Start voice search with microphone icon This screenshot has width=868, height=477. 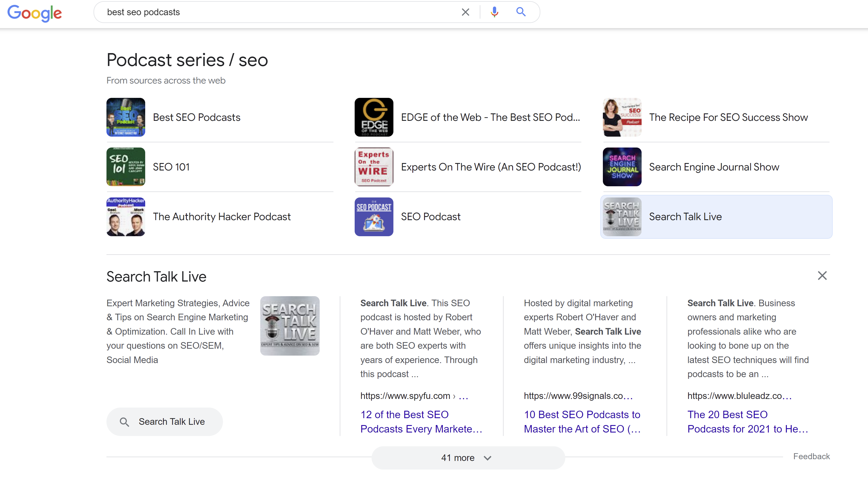pyautogui.click(x=494, y=12)
